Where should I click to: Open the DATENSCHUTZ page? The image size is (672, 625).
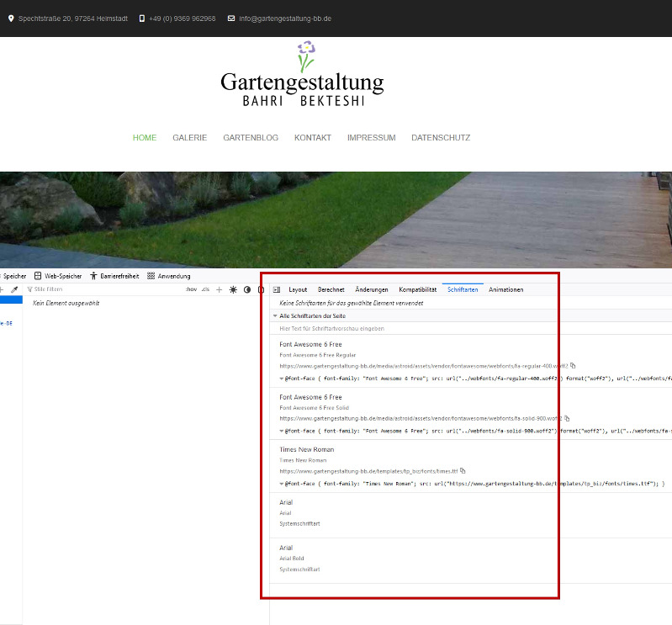(441, 138)
